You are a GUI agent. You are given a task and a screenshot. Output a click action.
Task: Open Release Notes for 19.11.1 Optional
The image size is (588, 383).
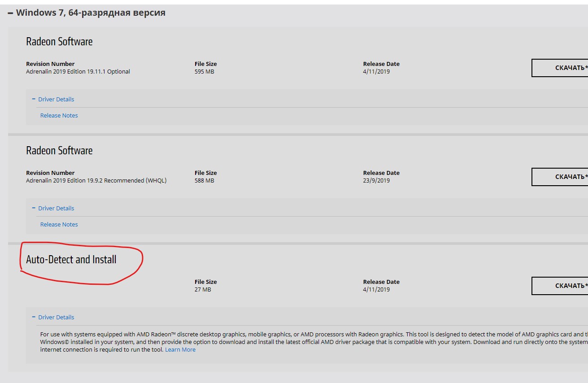click(59, 115)
